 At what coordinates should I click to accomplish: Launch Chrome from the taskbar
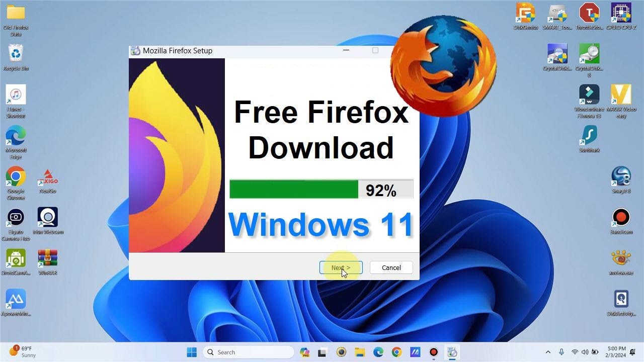click(396, 352)
